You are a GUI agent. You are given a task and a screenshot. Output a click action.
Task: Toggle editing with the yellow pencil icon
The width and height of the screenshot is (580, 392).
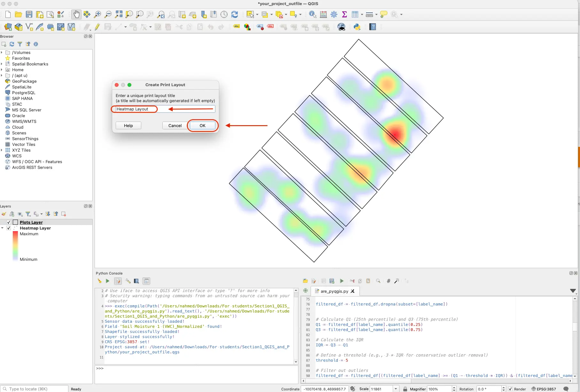[97, 27]
